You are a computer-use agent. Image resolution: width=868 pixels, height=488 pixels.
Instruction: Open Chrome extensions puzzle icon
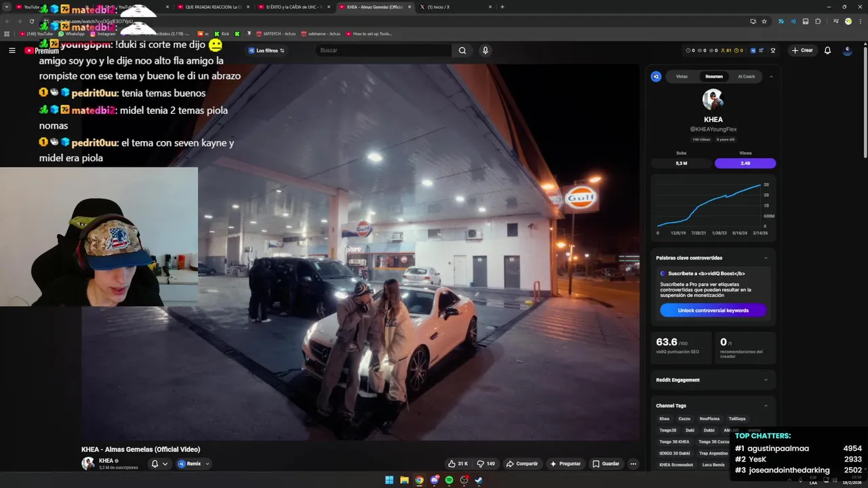[x=818, y=21]
